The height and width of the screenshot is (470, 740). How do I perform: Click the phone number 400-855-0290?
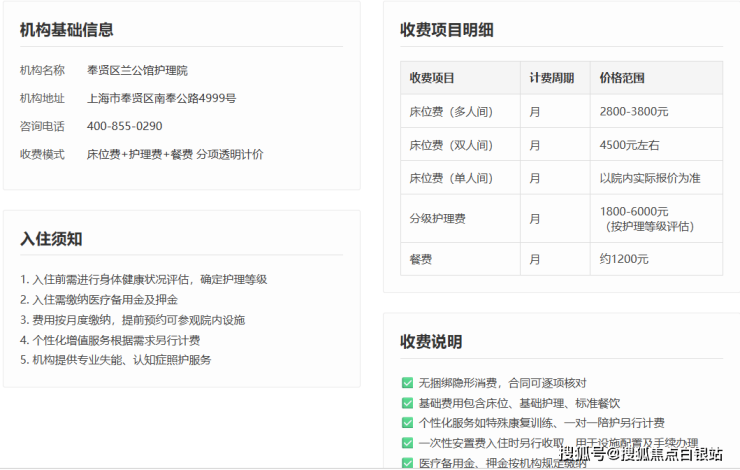point(125,126)
